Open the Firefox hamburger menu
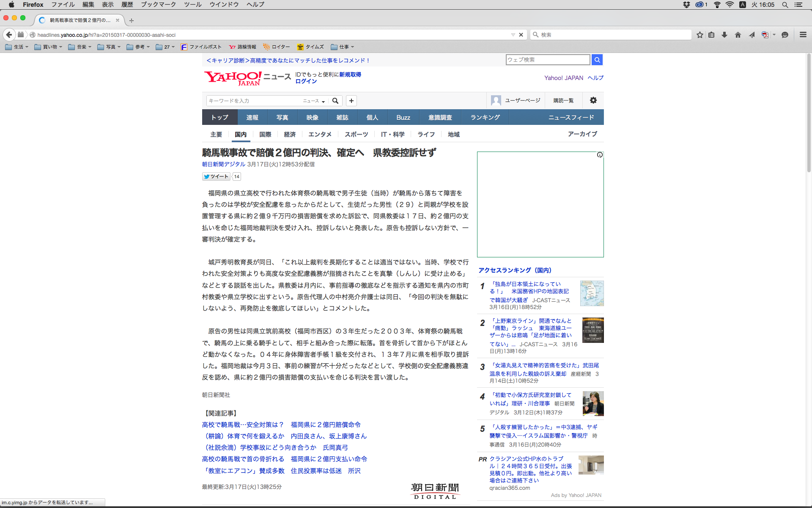This screenshot has height=508, width=812. 803,35
